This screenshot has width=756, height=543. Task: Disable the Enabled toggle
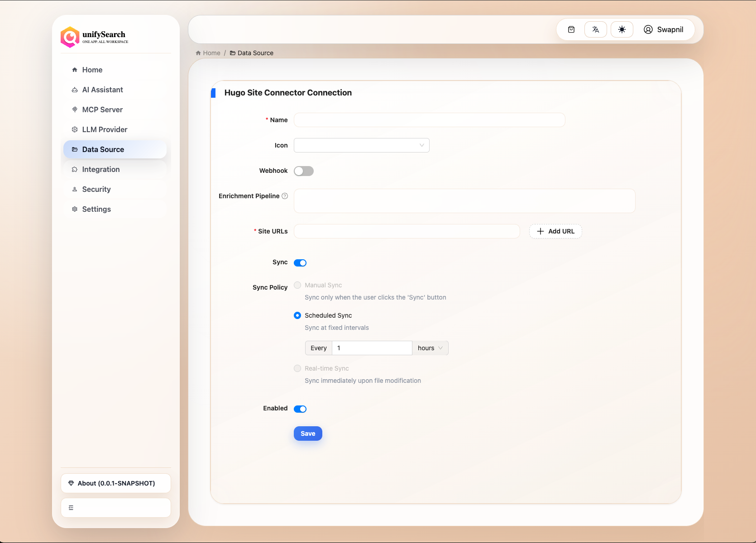click(300, 409)
